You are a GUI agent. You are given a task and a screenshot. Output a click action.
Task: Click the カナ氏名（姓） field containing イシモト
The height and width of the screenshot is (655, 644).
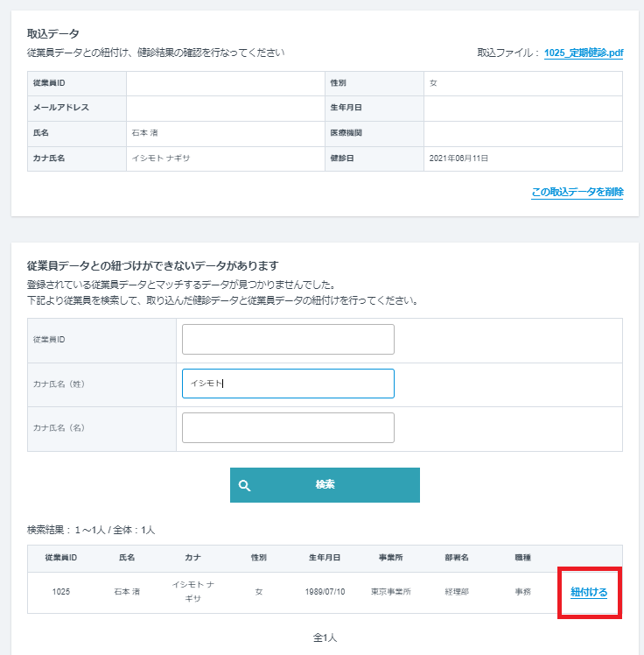[288, 384]
